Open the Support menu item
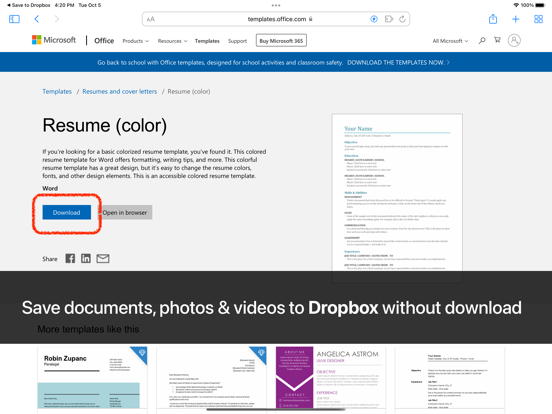Image resolution: width=552 pixels, height=414 pixels. click(237, 41)
